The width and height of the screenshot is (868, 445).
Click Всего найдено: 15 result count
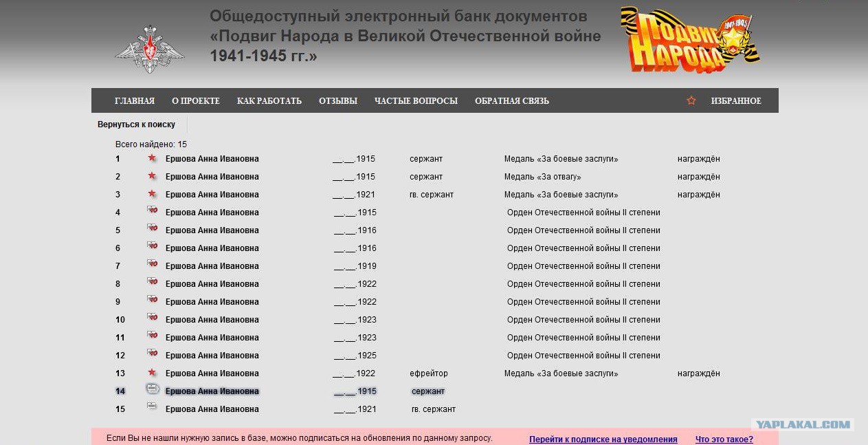coord(151,144)
